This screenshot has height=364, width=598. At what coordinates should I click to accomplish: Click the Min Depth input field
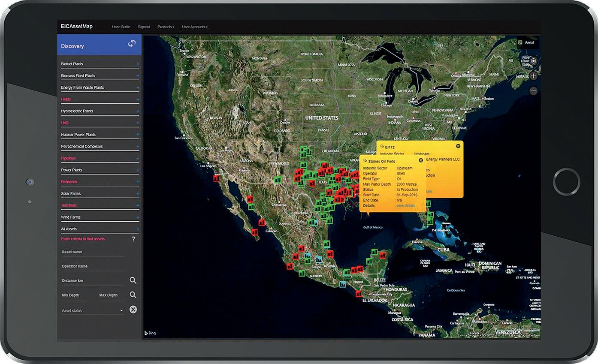pyautogui.click(x=75, y=295)
